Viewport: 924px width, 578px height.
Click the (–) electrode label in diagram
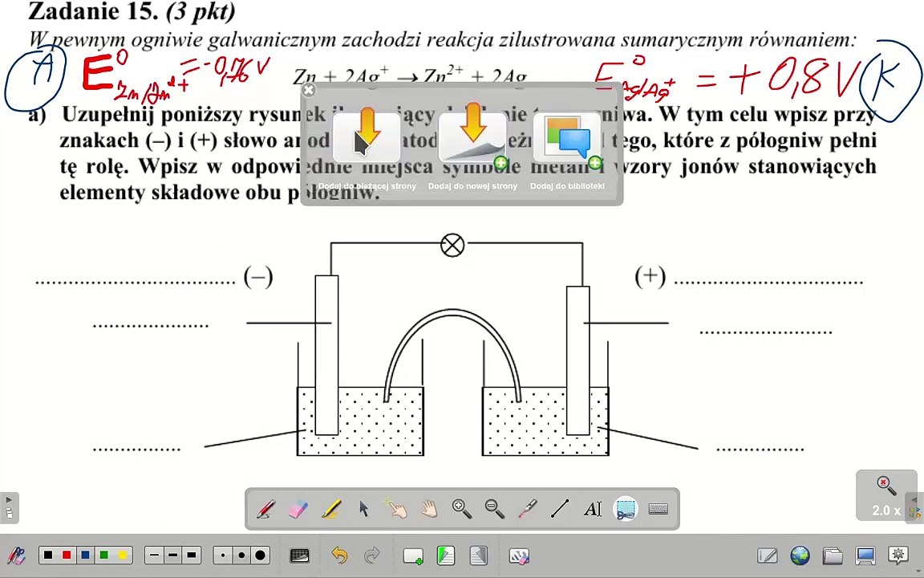(258, 276)
